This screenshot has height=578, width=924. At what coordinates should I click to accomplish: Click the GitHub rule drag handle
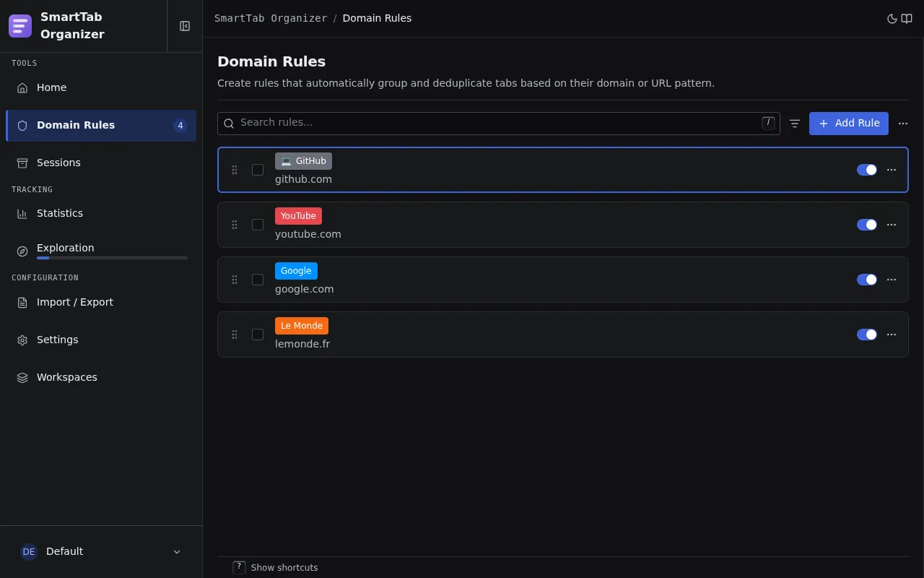click(235, 170)
